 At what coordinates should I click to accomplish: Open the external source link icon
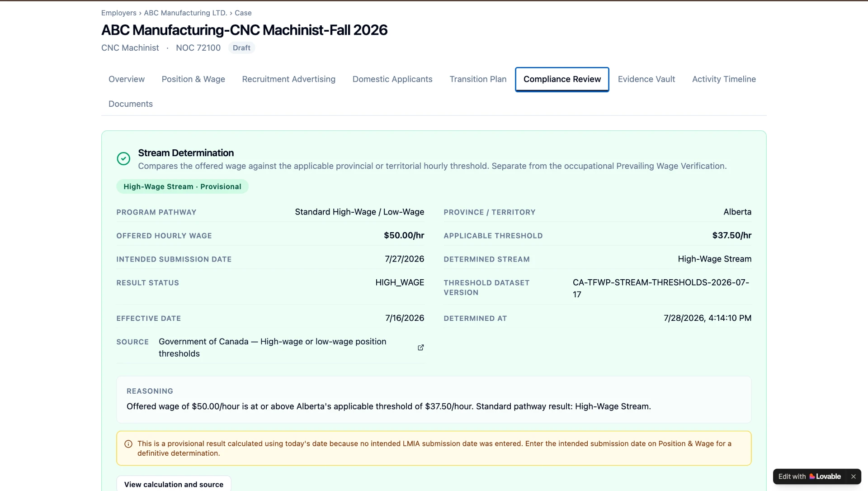pos(420,348)
